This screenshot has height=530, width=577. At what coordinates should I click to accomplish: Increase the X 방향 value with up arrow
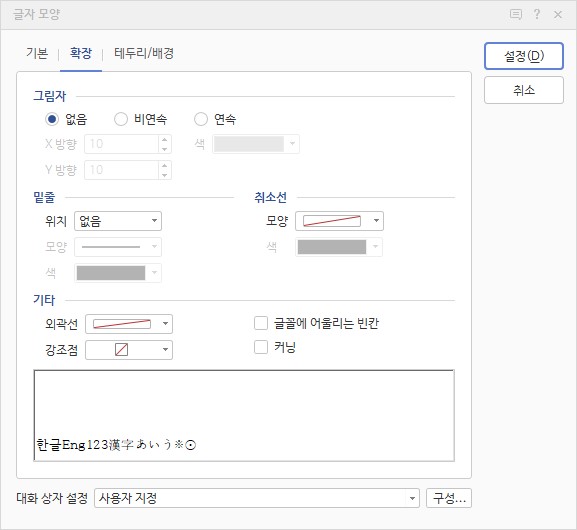(x=164, y=139)
